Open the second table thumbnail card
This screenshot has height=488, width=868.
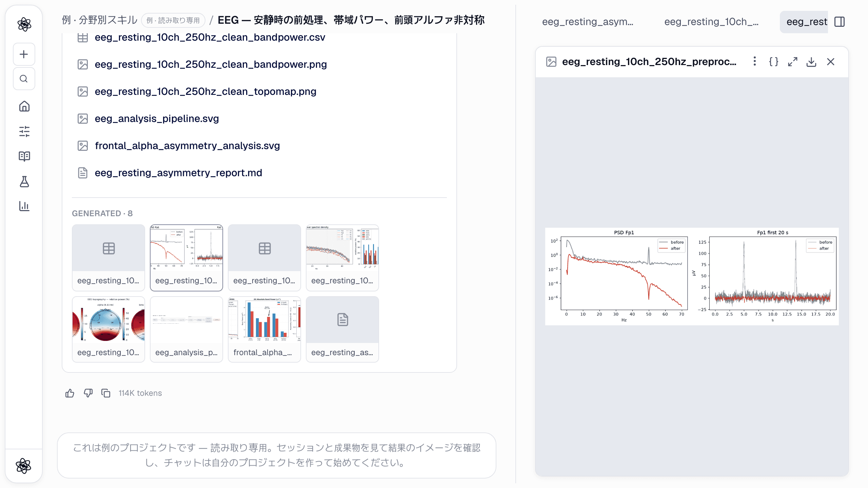(264, 258)
